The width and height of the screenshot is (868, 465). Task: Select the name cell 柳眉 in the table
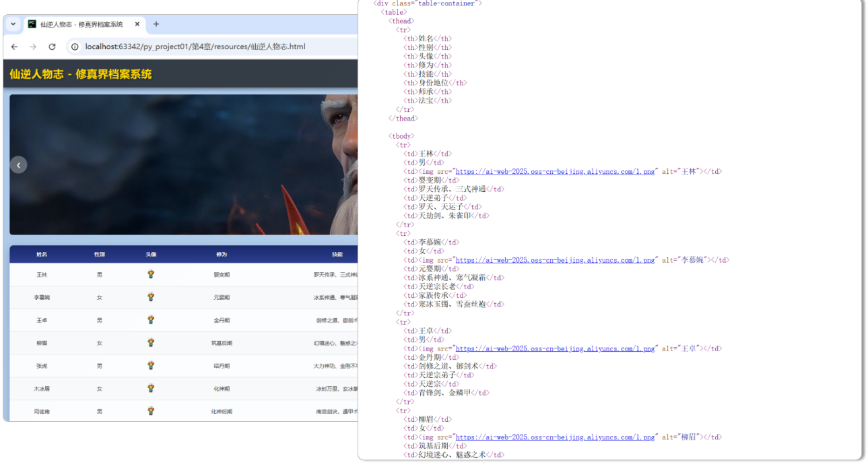click(x=42, y=343)
